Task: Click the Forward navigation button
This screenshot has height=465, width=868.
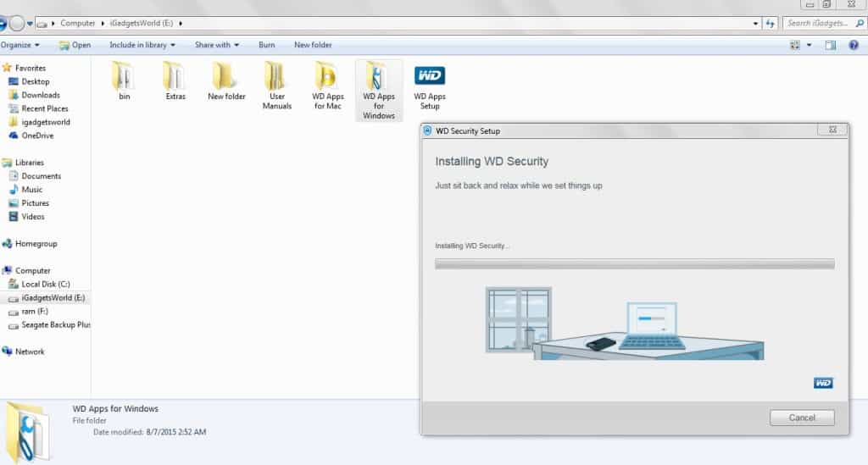Action: 17,23
